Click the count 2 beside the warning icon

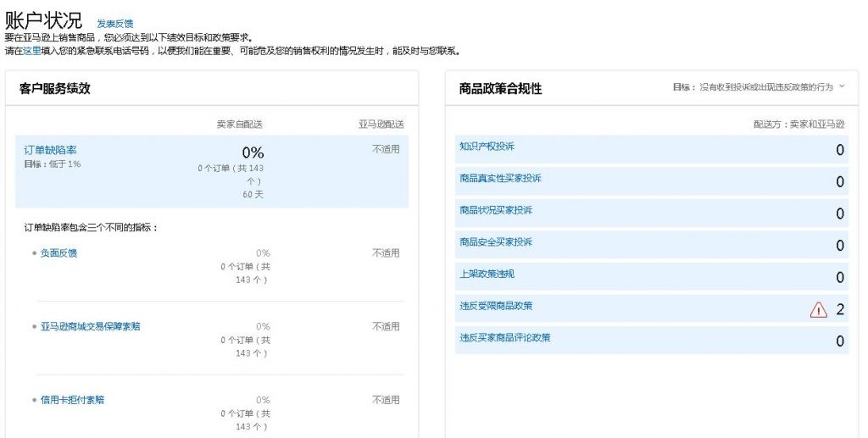[840, 310]
